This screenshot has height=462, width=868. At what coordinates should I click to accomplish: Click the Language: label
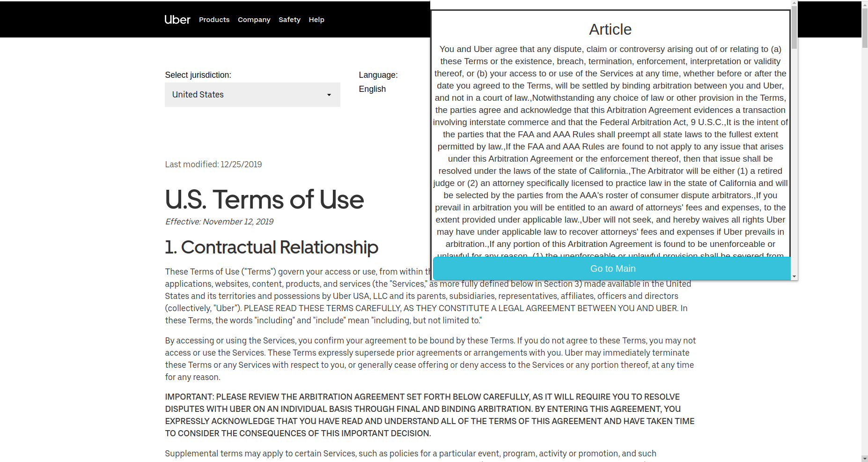378,75
